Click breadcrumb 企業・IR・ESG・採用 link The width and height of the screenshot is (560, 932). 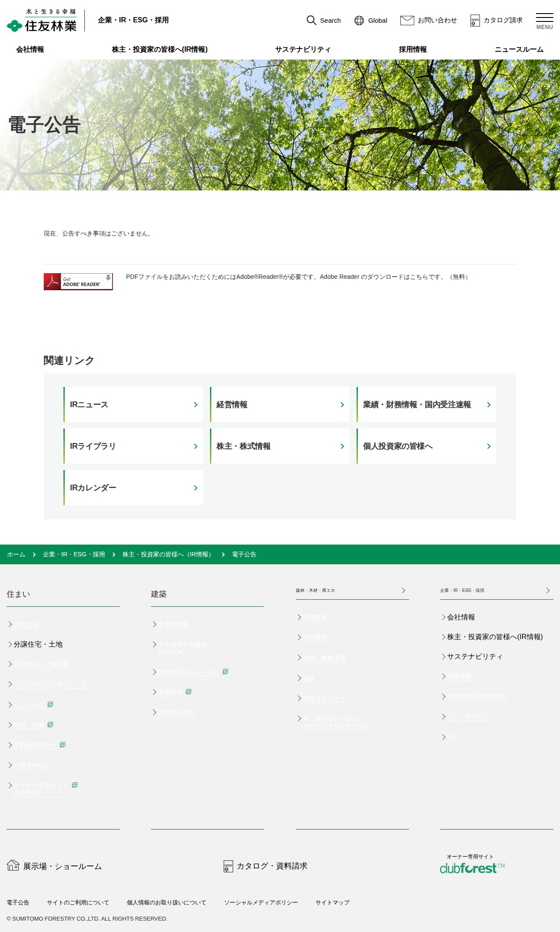(74, 554)
